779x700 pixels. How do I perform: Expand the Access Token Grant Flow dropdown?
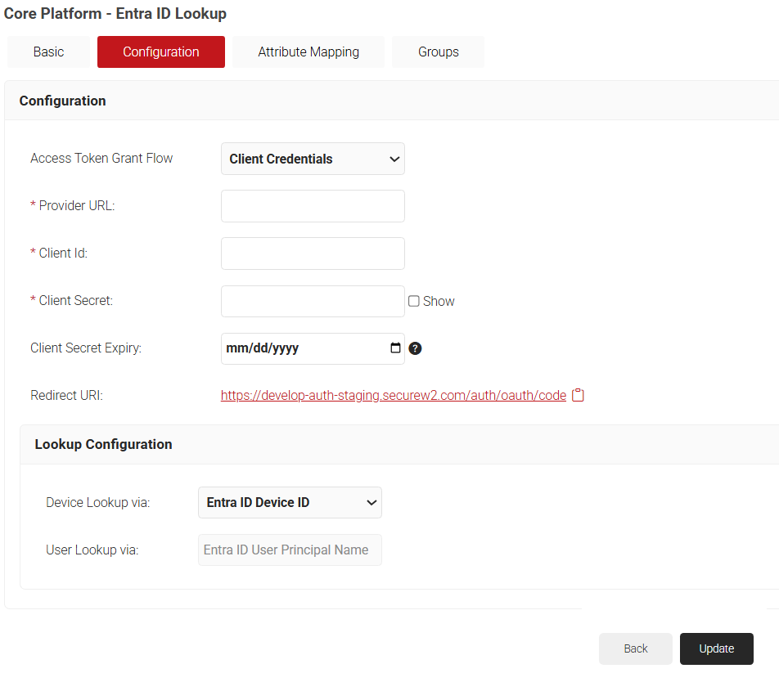click(x=313, y=159)
